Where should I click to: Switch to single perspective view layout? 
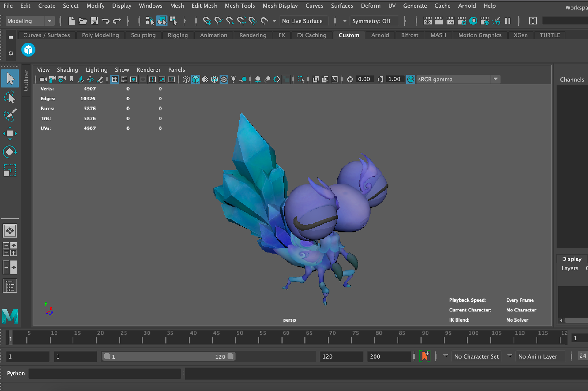pyautogui.click(x=10, y=231)
